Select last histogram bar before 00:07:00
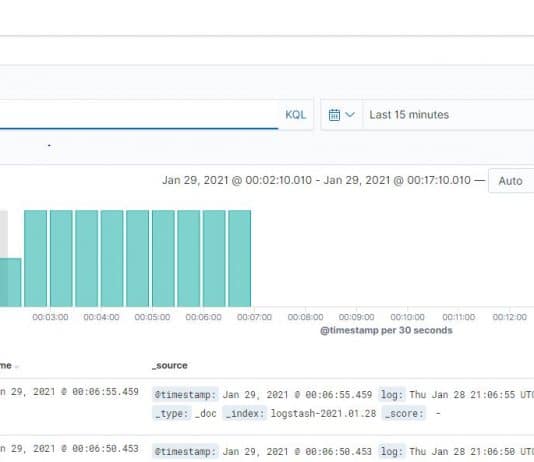 (240, 258)
